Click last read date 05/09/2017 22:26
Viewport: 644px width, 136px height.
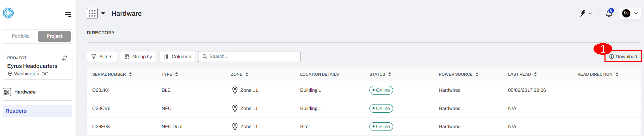click(527, 90)
